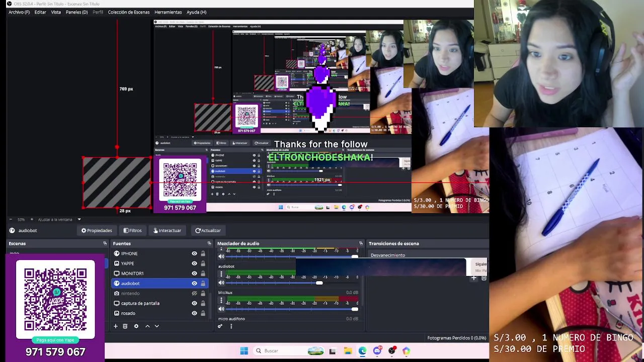The height and width of the screenshot is (362, 644).
Task: Zoom out the preview with minus
Action: (x=11, y=219)
